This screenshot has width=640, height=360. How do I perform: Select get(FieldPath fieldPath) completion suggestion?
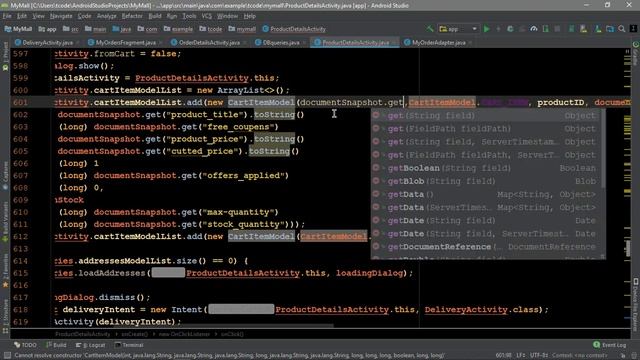485,129
